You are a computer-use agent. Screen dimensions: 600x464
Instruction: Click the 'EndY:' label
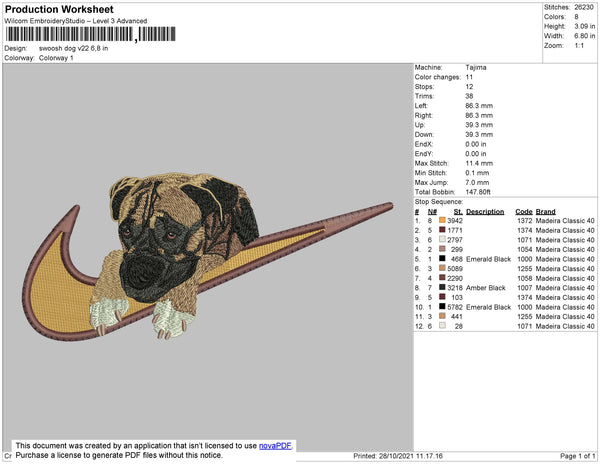pyautogui.click(x=424, y=154)
